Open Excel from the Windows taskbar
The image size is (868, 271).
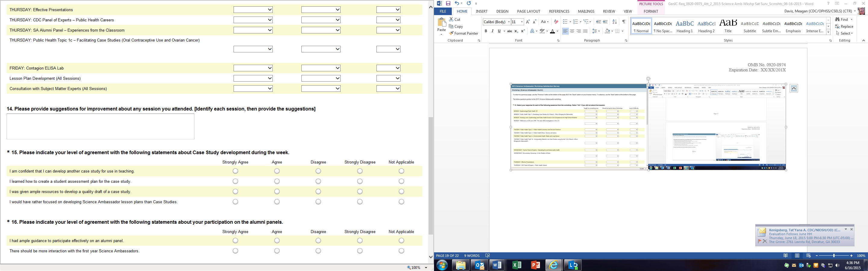tap(517, 265)
